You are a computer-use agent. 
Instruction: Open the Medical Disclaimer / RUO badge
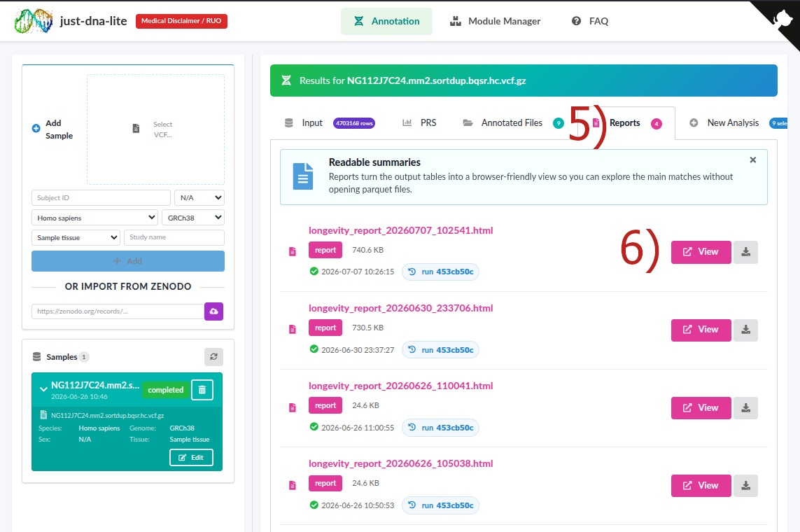[181, 21]
